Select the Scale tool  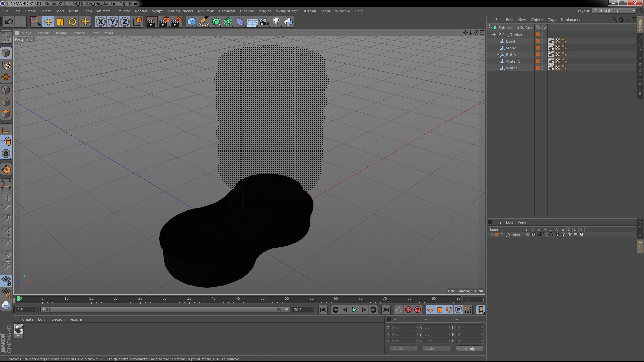(x=60, y=22)
